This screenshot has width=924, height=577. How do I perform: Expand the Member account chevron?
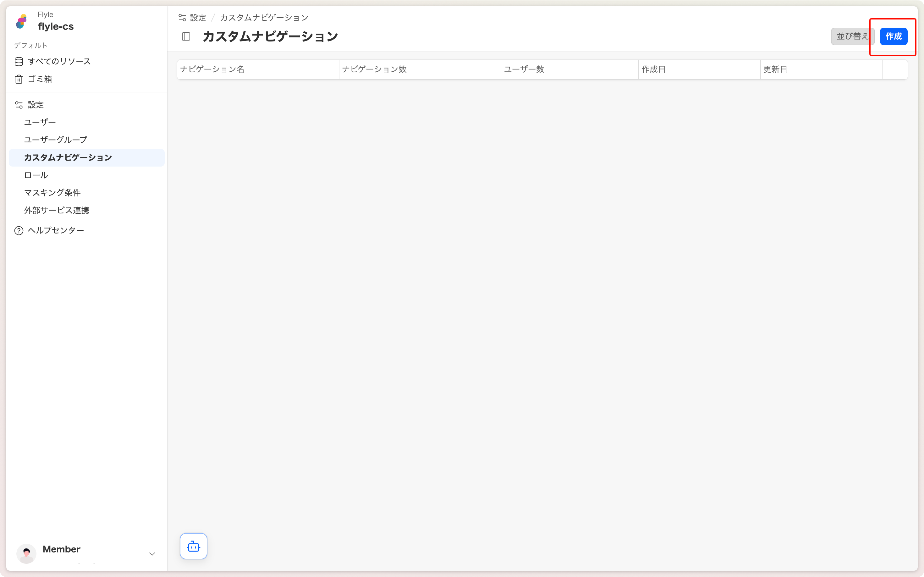pyautogui.click(x=152, y=554)
